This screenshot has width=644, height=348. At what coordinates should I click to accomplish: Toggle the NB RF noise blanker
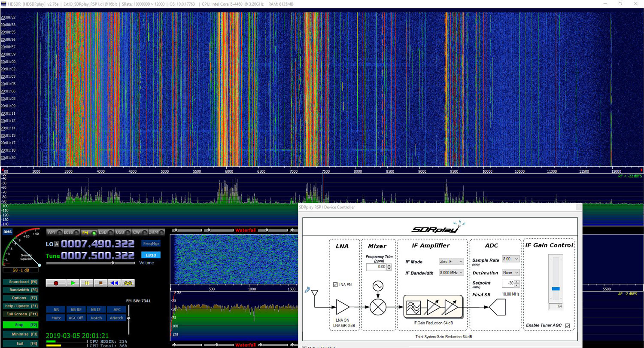[76, 309]
